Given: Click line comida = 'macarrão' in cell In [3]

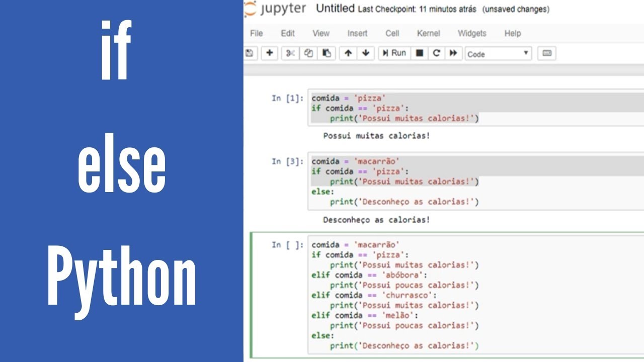Looking at the screenshot, I should tap(356, 161).
